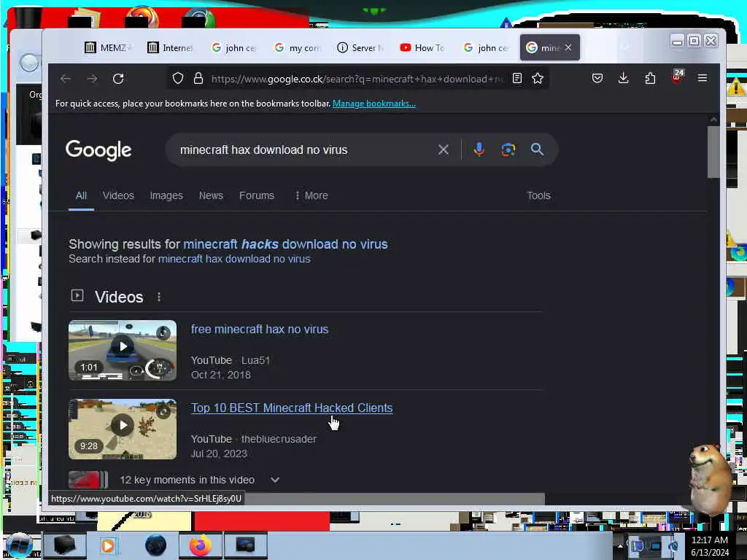Switch to the first 'john ce' tab

[x=234, y=47]
